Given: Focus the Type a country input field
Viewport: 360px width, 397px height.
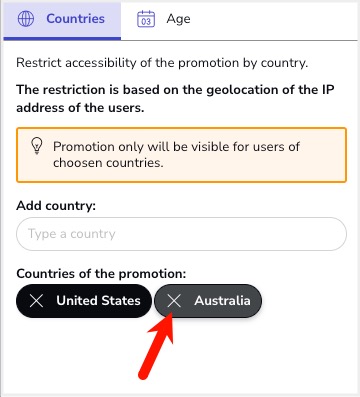Looking at the screenshot, I should coord(181,234).
